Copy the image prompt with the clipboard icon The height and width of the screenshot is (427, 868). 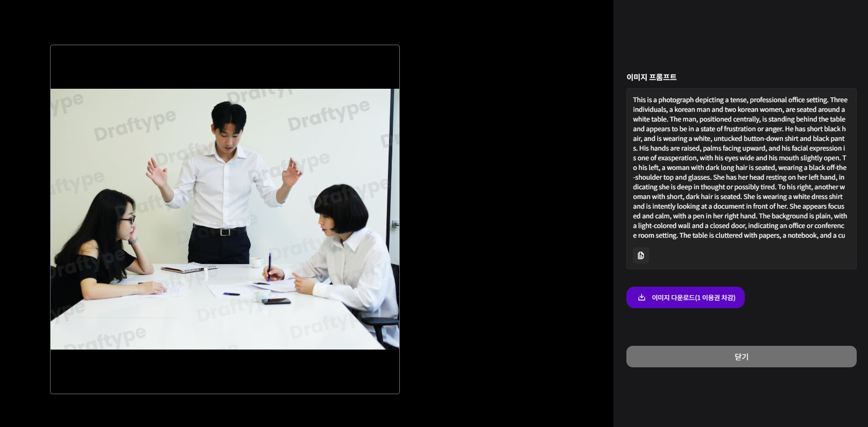[x=640, y=255]
